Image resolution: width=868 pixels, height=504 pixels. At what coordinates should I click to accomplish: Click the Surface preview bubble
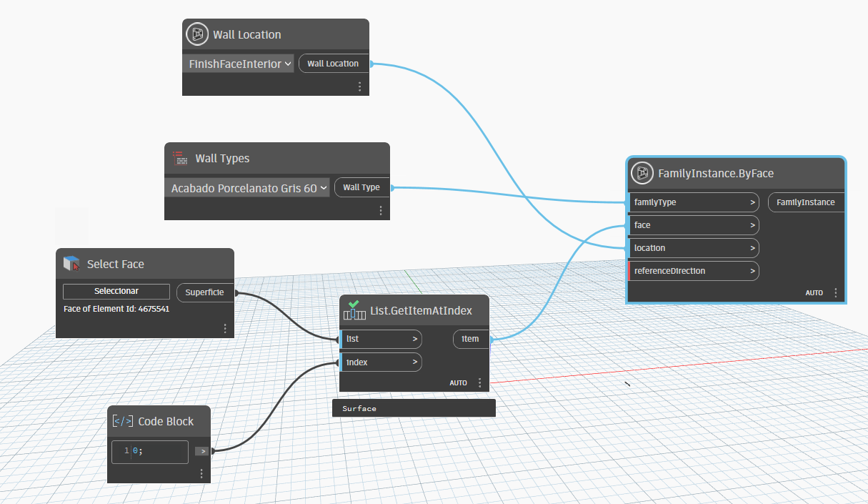point(414,408)
